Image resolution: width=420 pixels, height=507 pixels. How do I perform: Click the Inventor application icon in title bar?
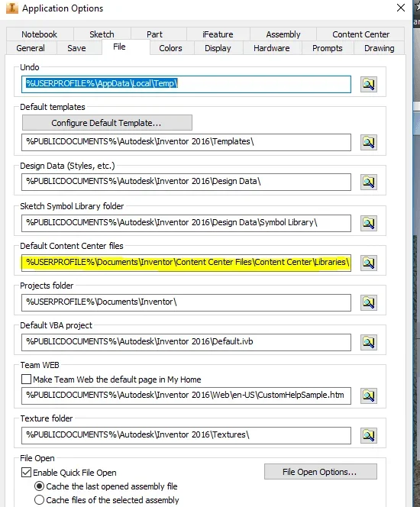click(x=12, y=8)
